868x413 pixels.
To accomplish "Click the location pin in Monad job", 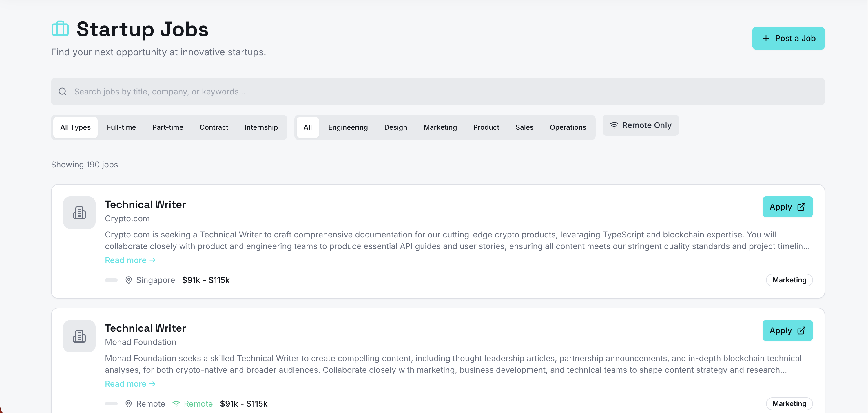I will [x=128, y=403].
